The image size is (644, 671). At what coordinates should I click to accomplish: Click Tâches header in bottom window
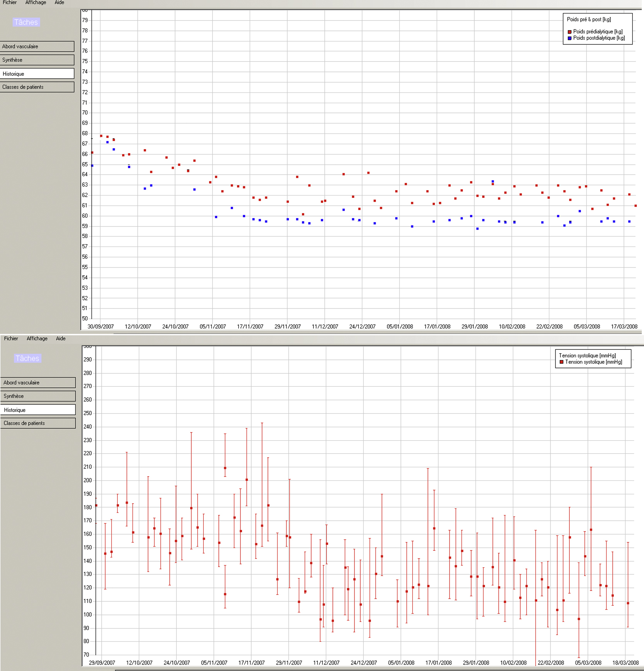[27, 358]
